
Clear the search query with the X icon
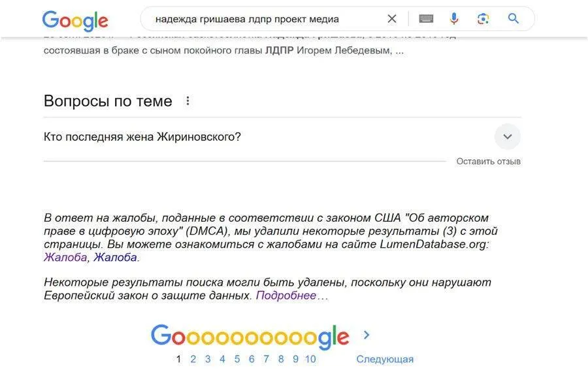(x=392, y=18)
